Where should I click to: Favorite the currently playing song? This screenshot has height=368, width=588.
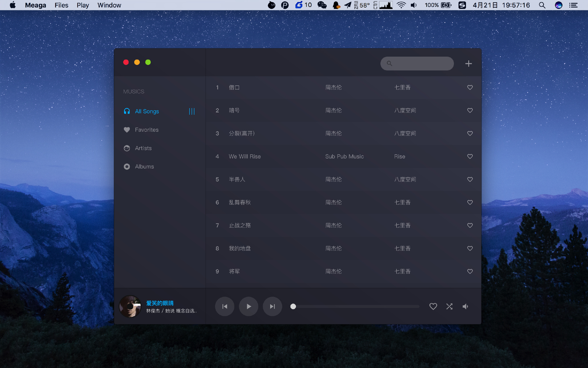pos(433,306)
